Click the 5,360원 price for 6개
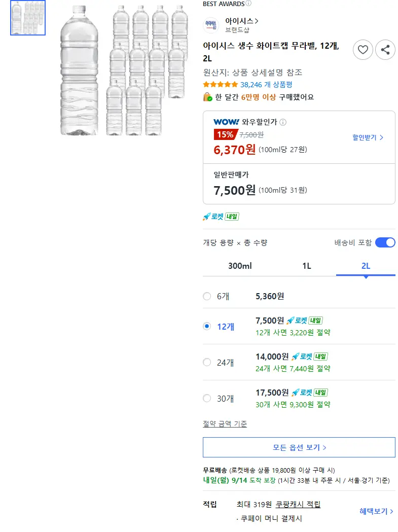The height and width of the screenshot is (532, 398). point(270,296)
